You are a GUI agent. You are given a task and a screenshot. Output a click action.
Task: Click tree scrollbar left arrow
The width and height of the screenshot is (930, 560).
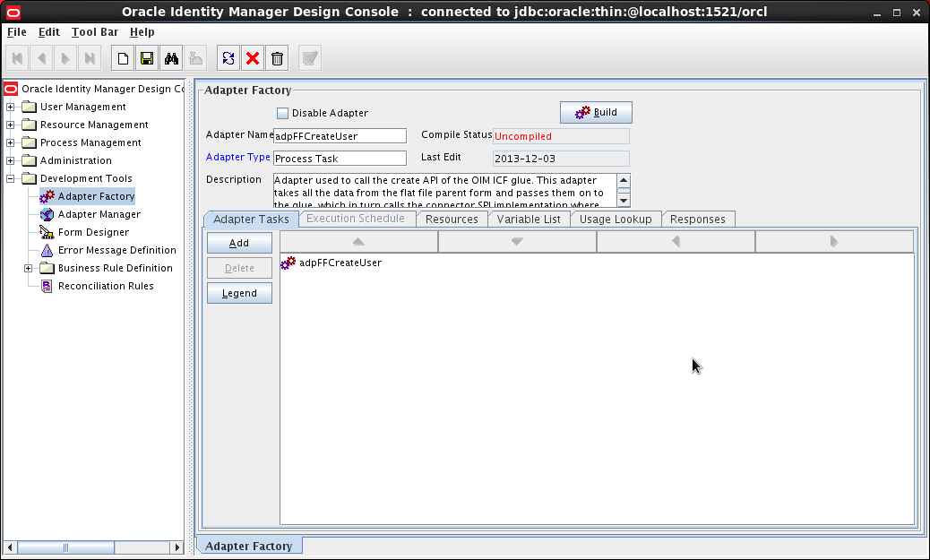10,547
